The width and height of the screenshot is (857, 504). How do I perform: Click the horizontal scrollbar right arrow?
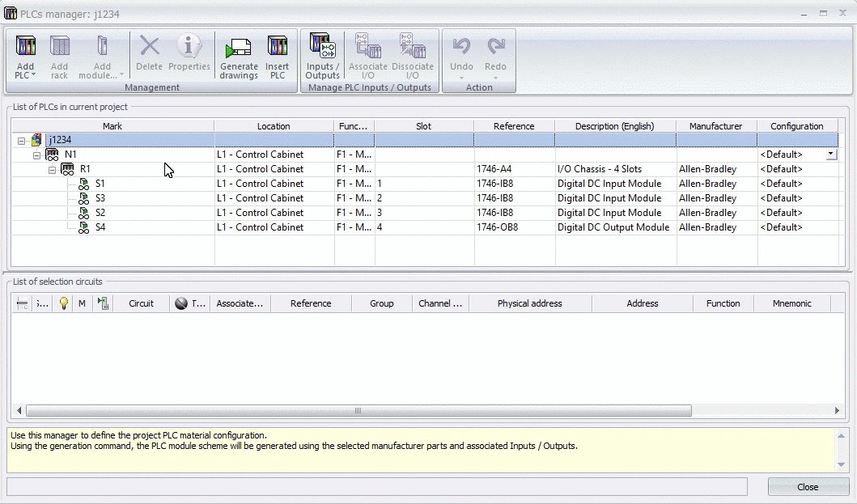pos(837,410)
